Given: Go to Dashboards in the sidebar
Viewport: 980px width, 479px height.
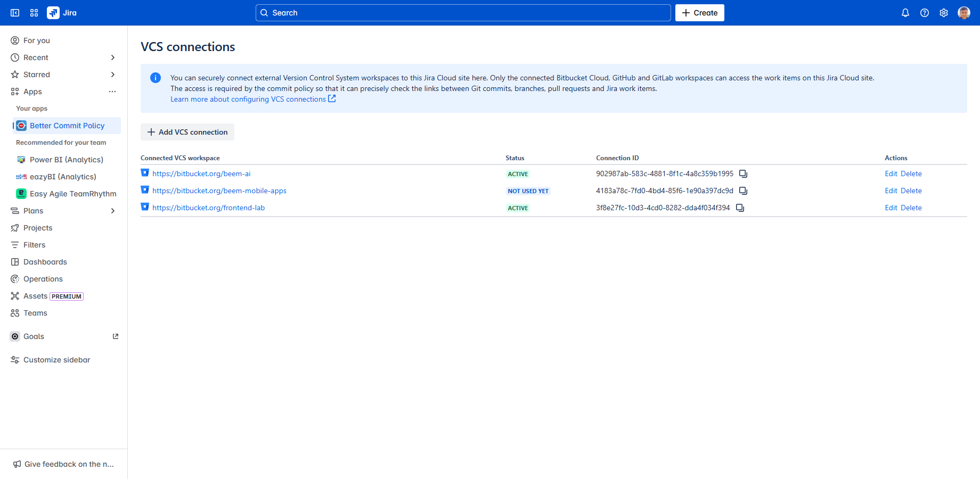Looking at the screenshot, I should coord(45,262).
